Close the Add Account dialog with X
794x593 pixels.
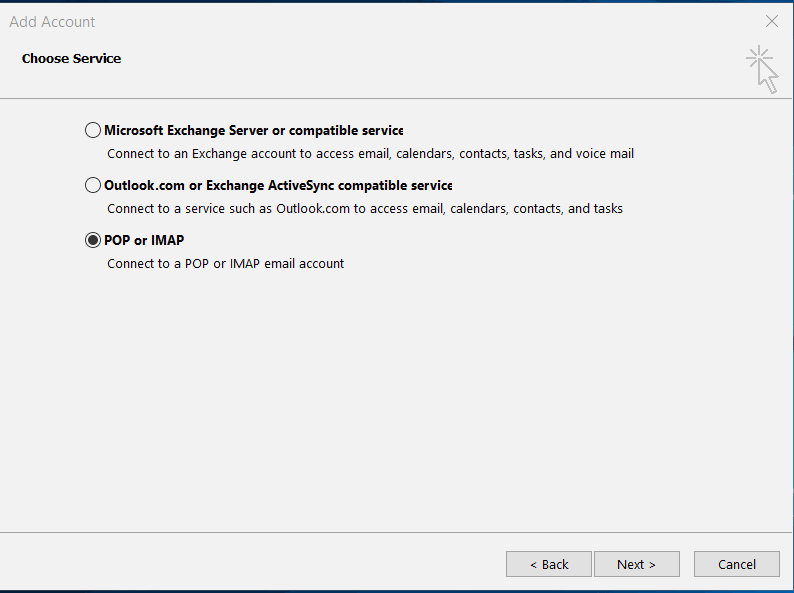pyautogui.click(x=772, y=21)
